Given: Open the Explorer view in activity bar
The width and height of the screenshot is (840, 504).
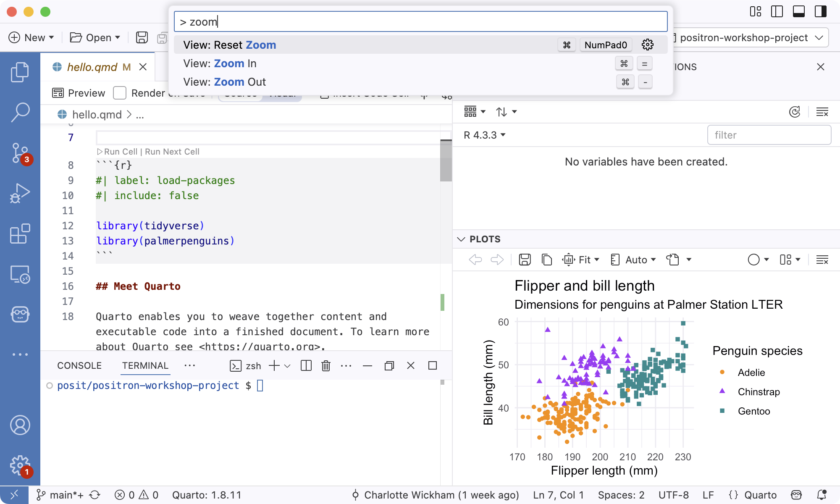Looking at the screenshot, I should [20, 72].
